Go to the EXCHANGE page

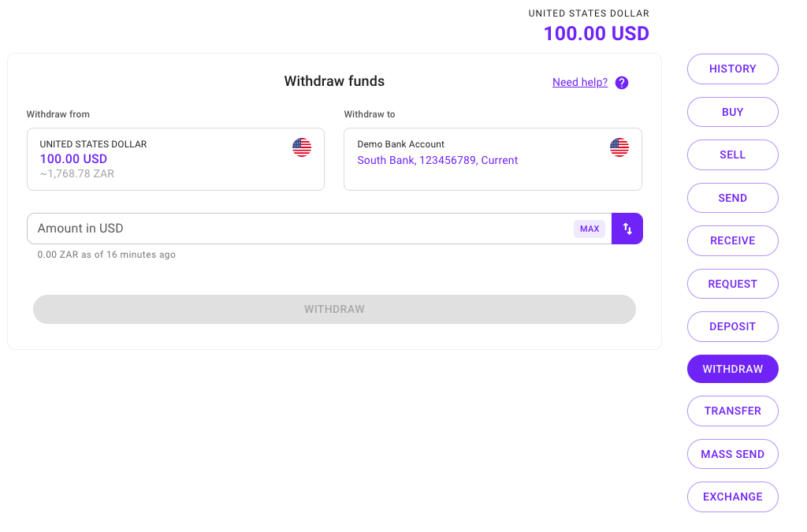(732, 497)
